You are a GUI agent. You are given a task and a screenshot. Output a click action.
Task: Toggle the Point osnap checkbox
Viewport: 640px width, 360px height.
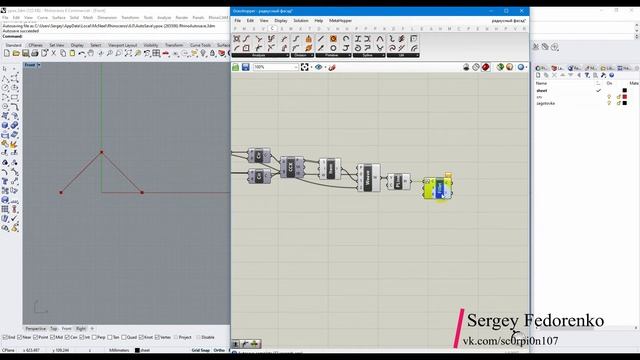pyautogui.click(x=36, y=338)
